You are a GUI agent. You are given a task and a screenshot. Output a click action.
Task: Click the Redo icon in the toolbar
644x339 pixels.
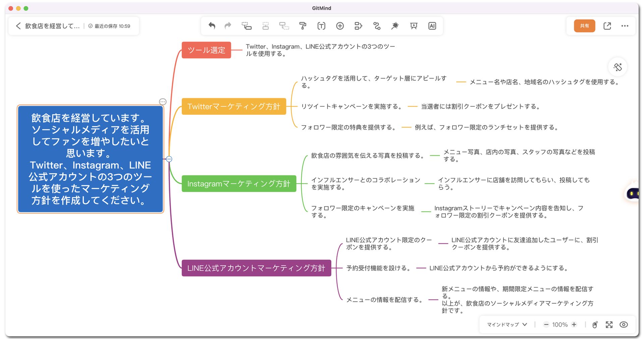(228, 26)
